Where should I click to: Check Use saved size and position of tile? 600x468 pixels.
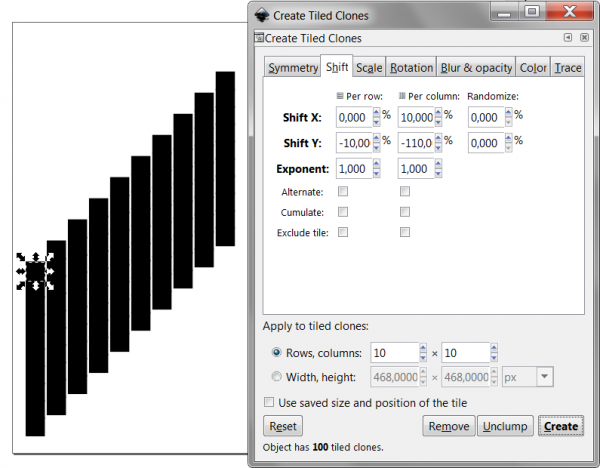point(269,402)
